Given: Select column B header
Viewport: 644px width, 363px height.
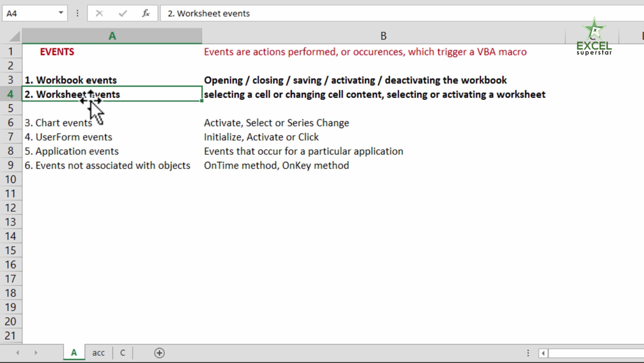Looking at the screenshot, I should (383, 36).
